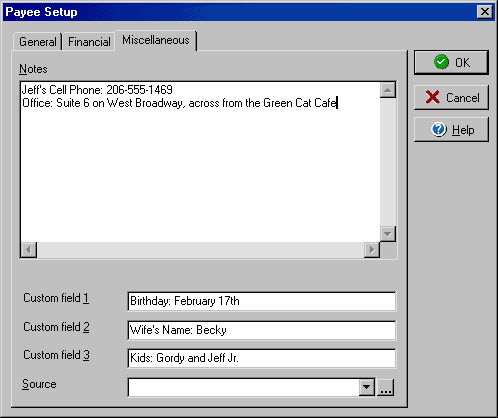Click Notes scroll up arrow
498x418 pixels.
click(x=388, y=90)
